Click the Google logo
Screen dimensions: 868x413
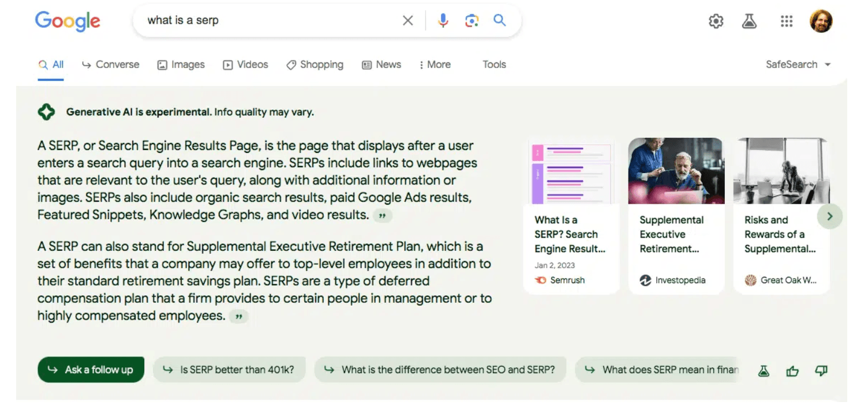pos(68,21)
